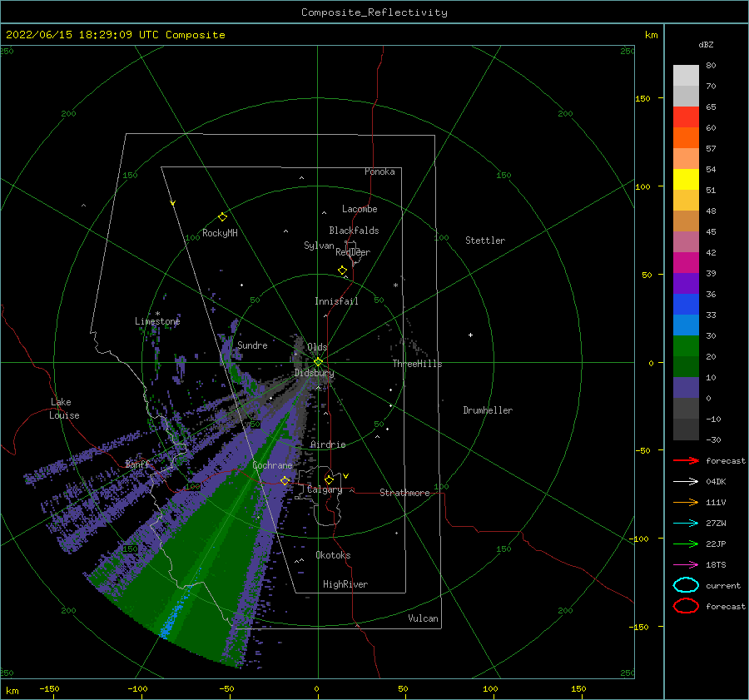Viewport: 749px width, 700px height.
Task: Click the 04DK legend text
Action: (716, 482)
